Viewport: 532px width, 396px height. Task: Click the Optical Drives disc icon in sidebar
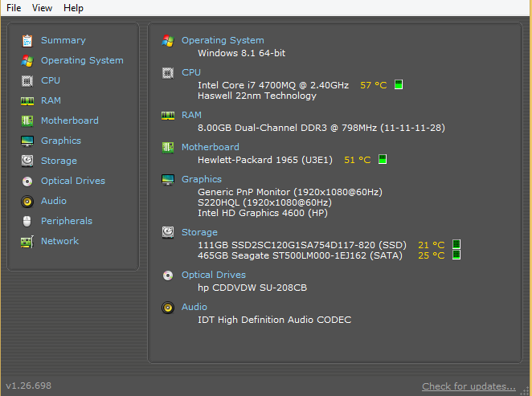pyautogui.click(x=27, y=181)
